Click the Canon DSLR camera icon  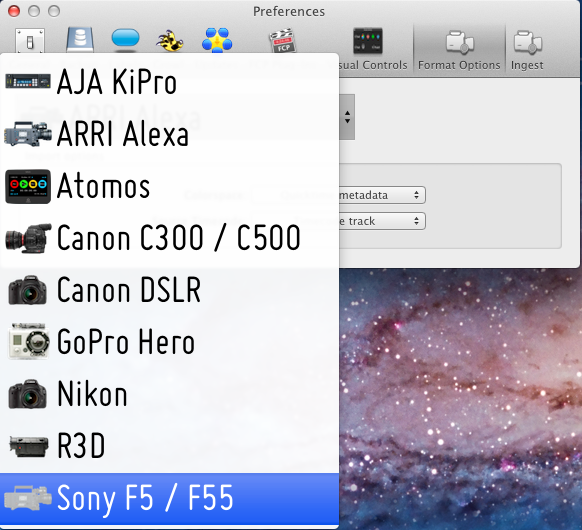click(28, 290)
